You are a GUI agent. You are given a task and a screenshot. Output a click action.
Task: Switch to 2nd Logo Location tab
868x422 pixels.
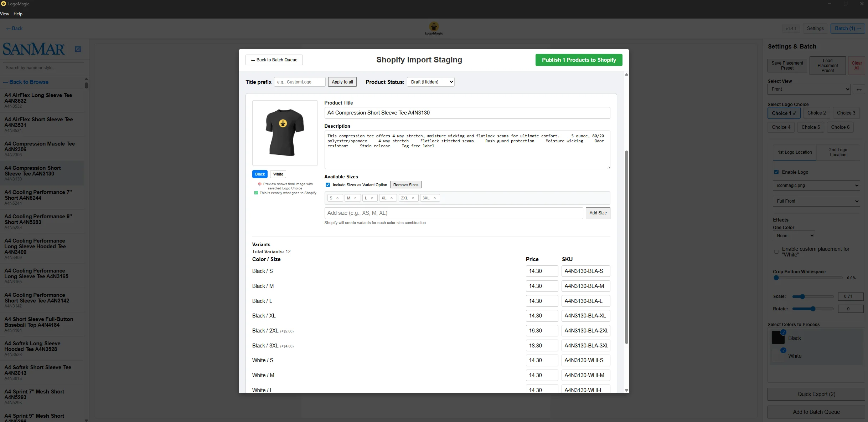838,152
